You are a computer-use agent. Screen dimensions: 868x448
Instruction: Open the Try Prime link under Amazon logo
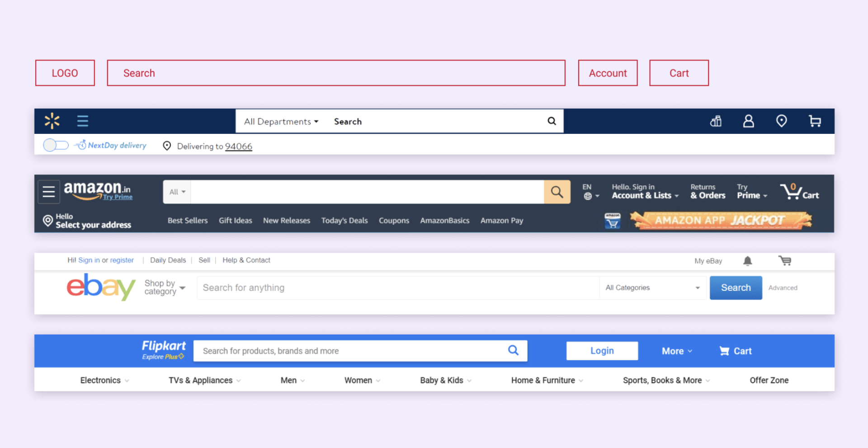(x=118, y=197)
